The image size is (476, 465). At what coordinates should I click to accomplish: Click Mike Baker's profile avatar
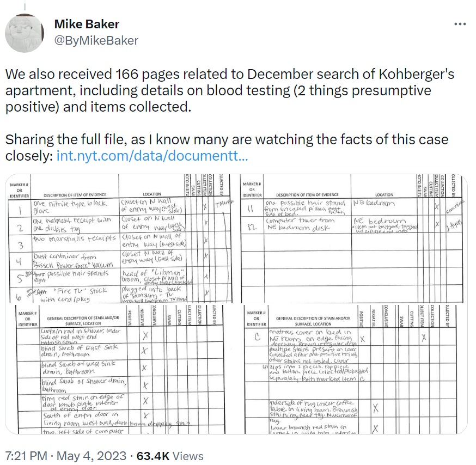tap(25, 33)
